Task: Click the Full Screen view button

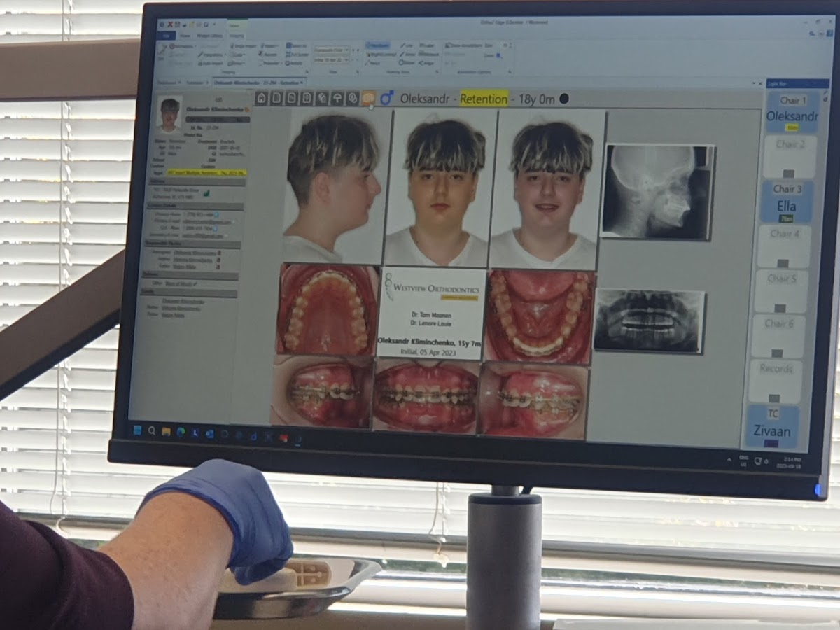Action: (297, 54)
